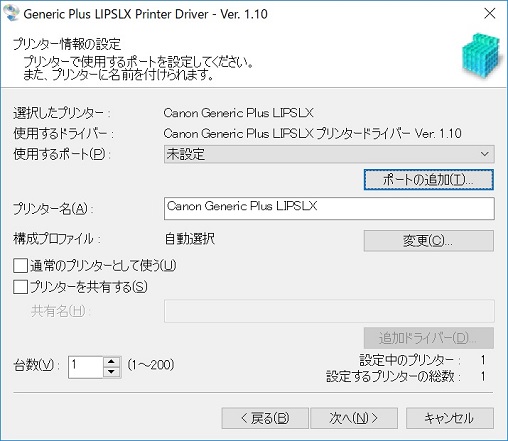The image size is (508, 441).
Task: Open the 使用するポート combo box showing 未設定
Action: pos(329,154)
